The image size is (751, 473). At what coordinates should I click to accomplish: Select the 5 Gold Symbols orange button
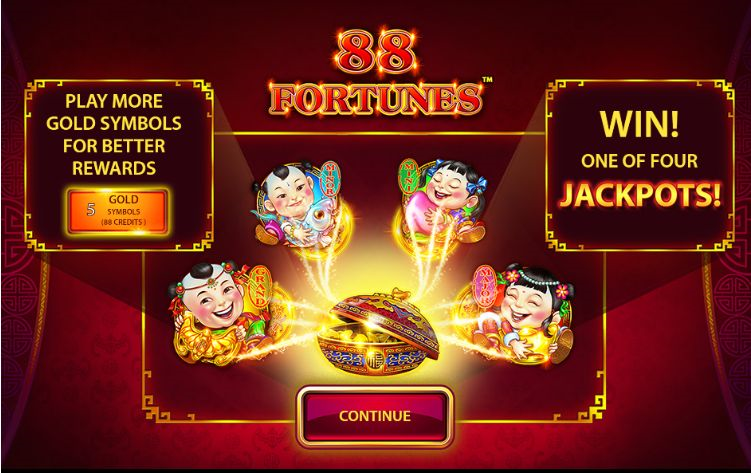point(118,211)
